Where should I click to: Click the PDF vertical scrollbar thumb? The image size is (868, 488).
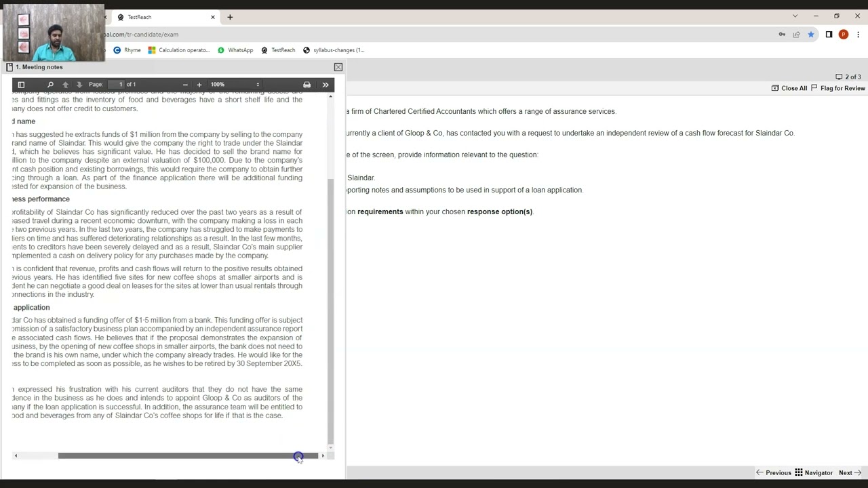pyautogui.click(x=331, y=310)
